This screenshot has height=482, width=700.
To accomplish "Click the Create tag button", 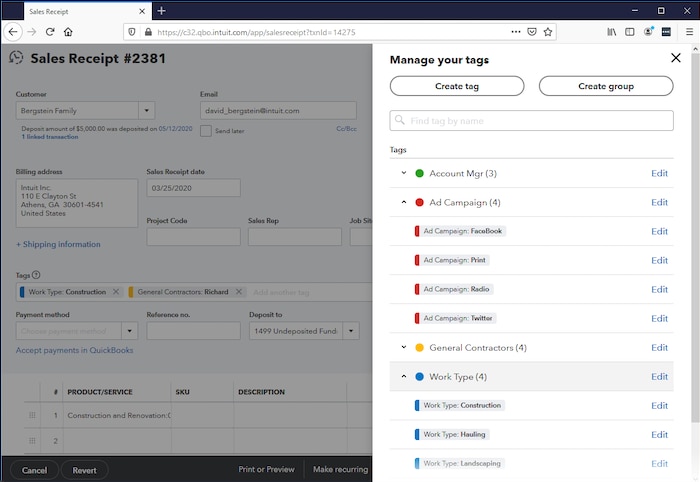I will (x=457, y=86).
